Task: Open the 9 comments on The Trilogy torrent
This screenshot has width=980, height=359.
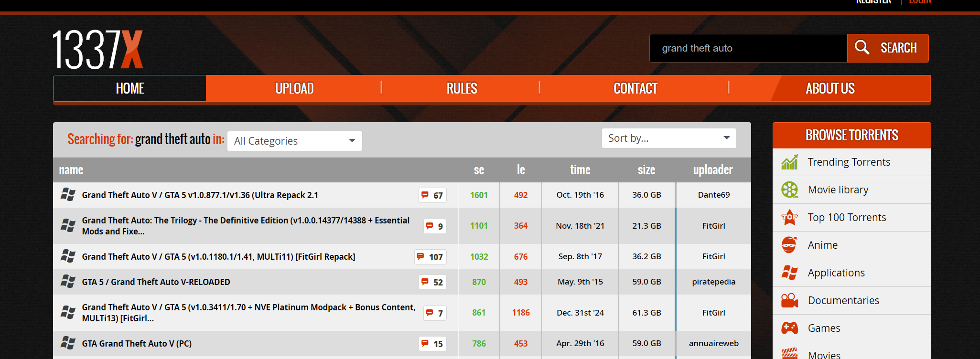Action: tap(435, 226)
